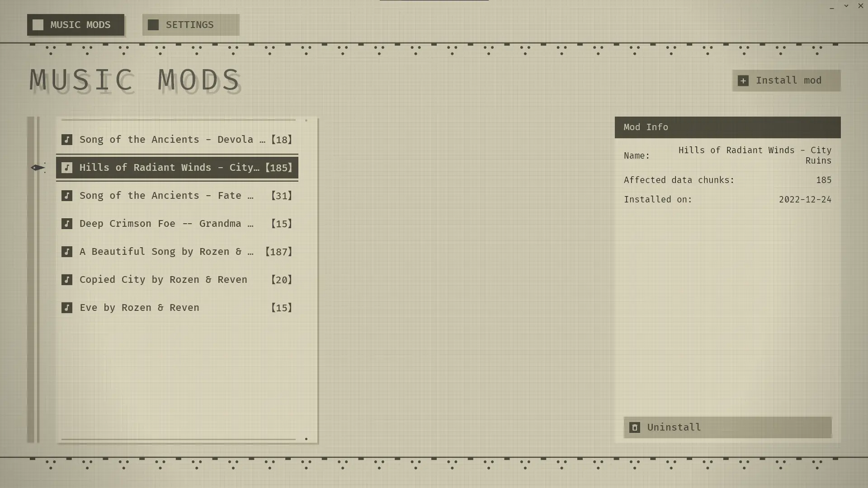Viewport: 868px width, 488px height.
Task: Uninstall the selected mod
Action: [727, 427]
